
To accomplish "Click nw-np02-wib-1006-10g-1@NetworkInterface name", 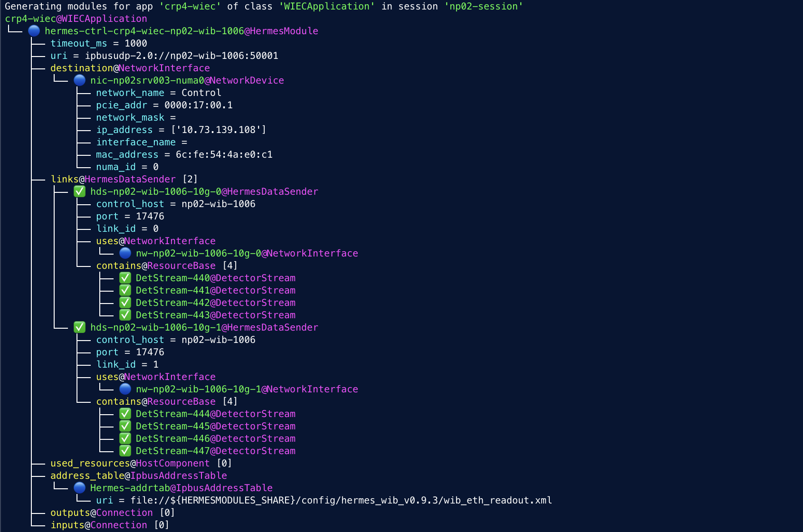I will (x=247, y=389).
